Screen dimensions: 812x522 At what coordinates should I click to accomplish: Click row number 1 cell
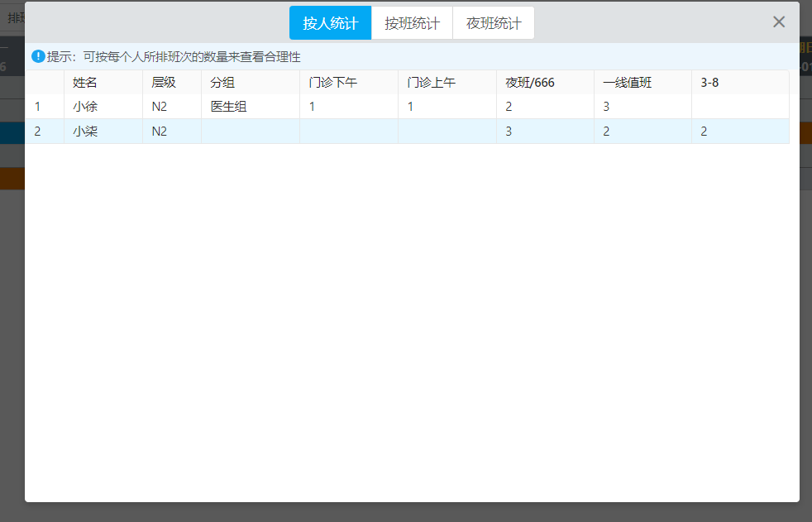click(45, 107)
